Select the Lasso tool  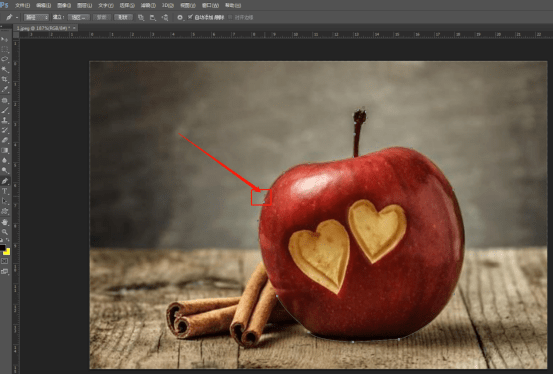pos(5,59)
